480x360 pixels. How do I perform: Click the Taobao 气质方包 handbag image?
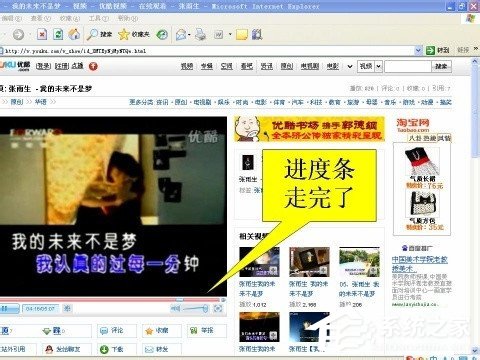click(x=422, y=203)
